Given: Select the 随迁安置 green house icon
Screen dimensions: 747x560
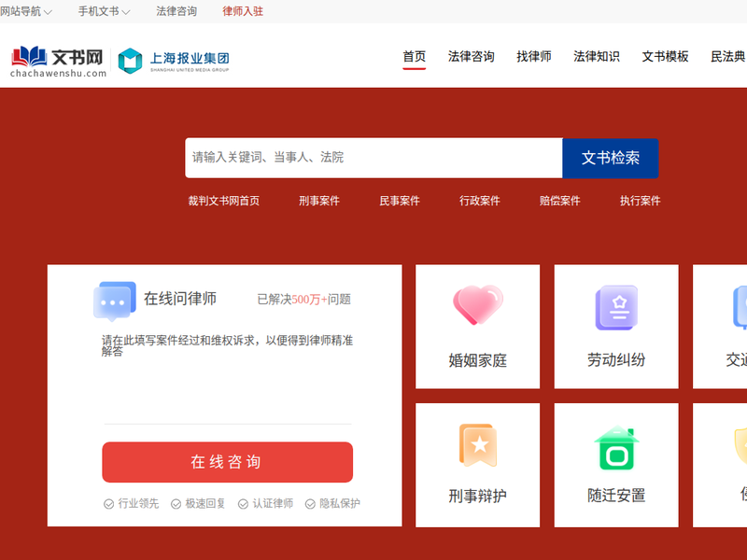Looking at the screenshot, I should coord(616,448).
